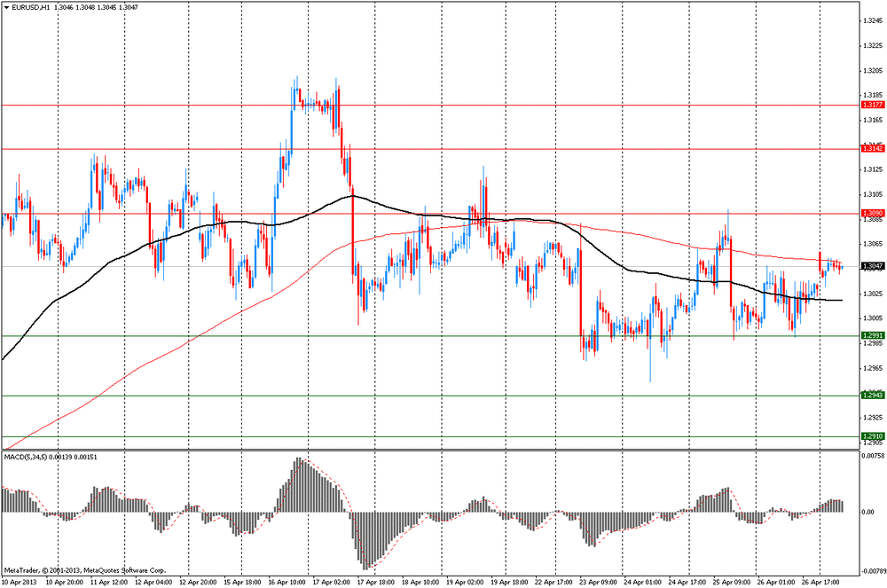Select the green 1.2943 price label
Image resolution: width=887 pixels, height=588 pixels.
click(872, 395)
